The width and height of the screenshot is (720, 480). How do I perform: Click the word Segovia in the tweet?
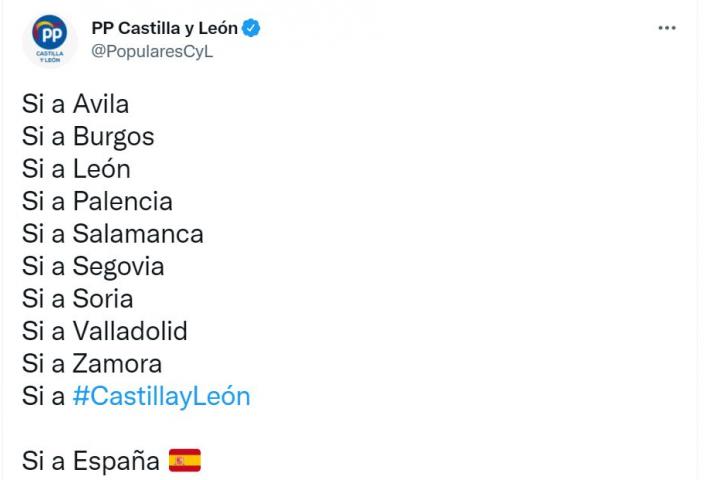118,267
